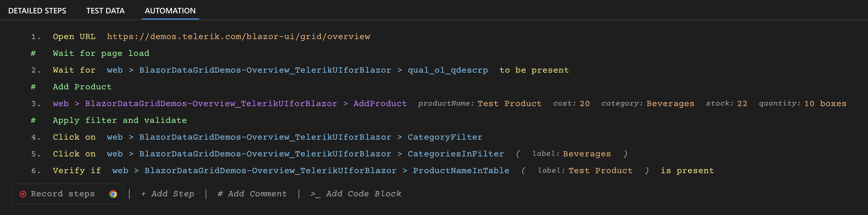Edit the category value Beverages in step 3
The width and height of the screenshot is (868, 215).
point(670,104)
